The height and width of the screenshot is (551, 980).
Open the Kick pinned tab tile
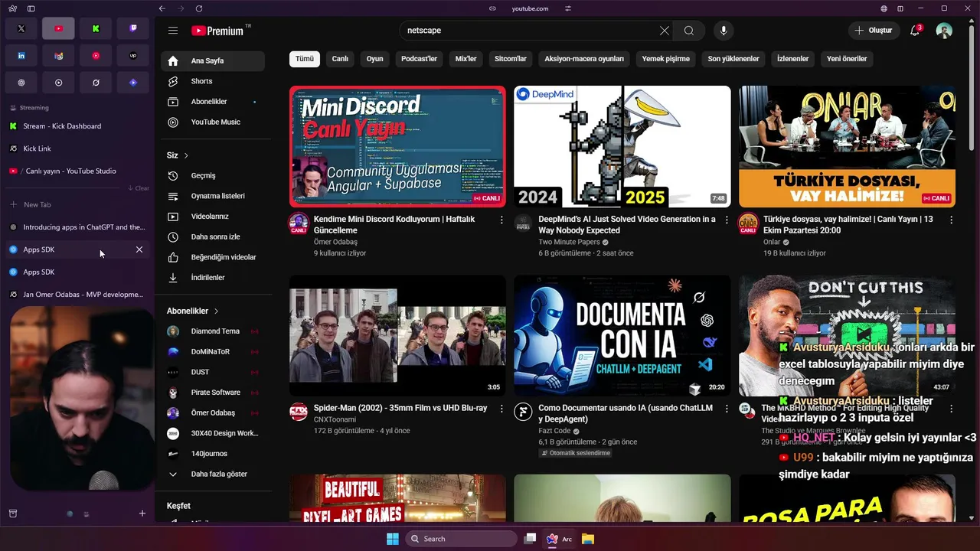coord(96,28)
